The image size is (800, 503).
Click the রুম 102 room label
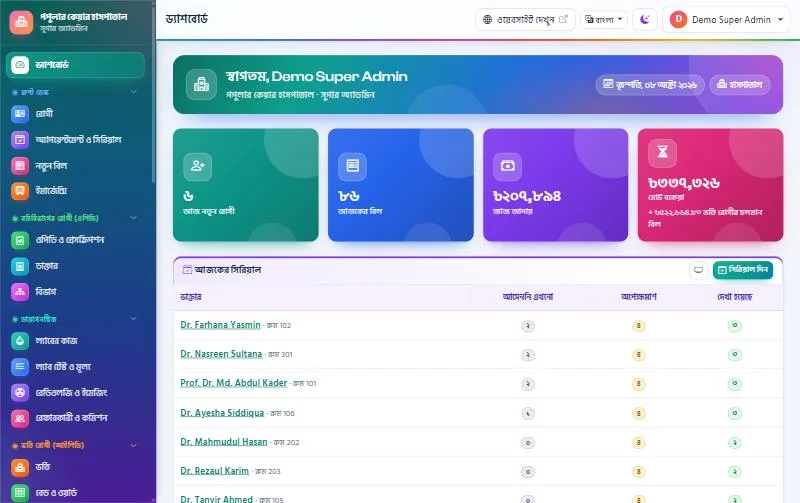pyautogui.click(x=279, y=325)
